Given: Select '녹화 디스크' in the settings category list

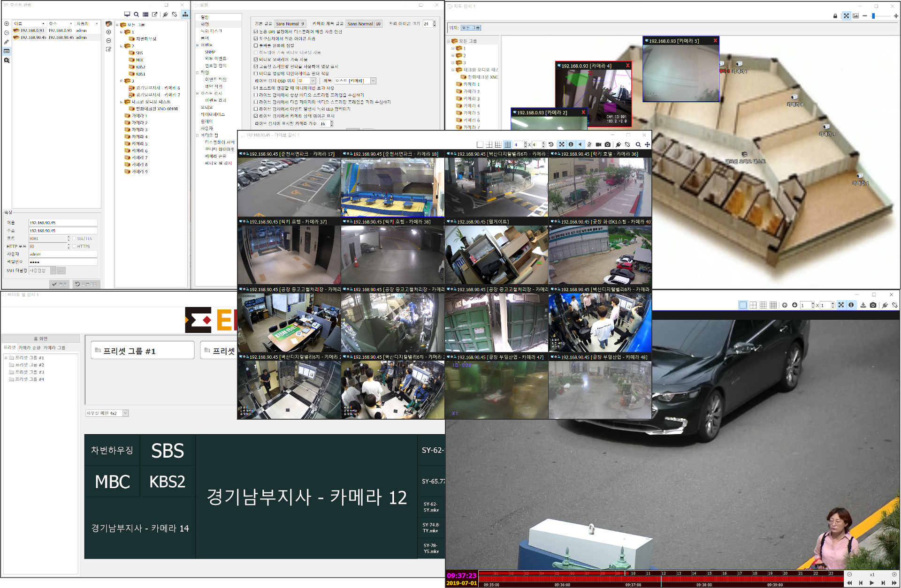Looking at the screenshot, I should click(x=212, y=31).
